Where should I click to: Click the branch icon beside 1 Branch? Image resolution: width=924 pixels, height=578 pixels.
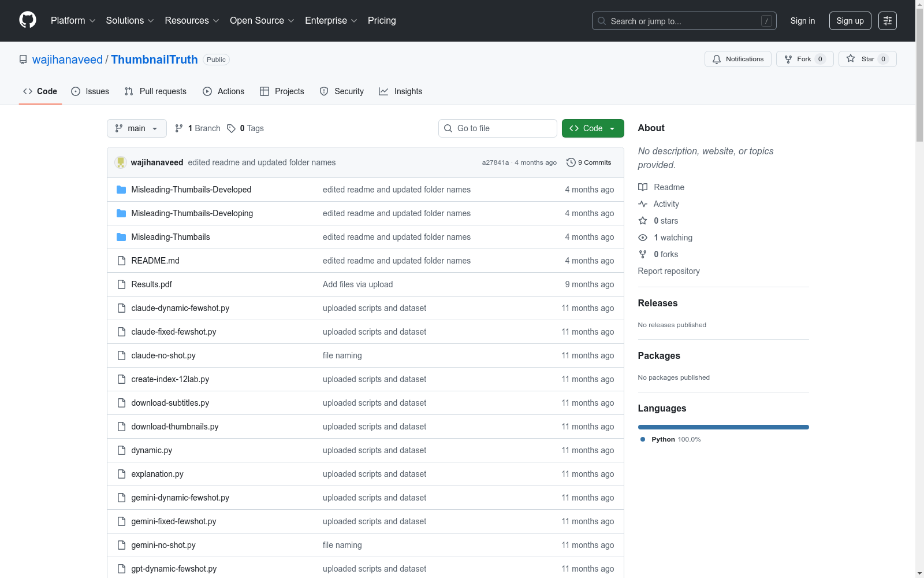point(179,128)
